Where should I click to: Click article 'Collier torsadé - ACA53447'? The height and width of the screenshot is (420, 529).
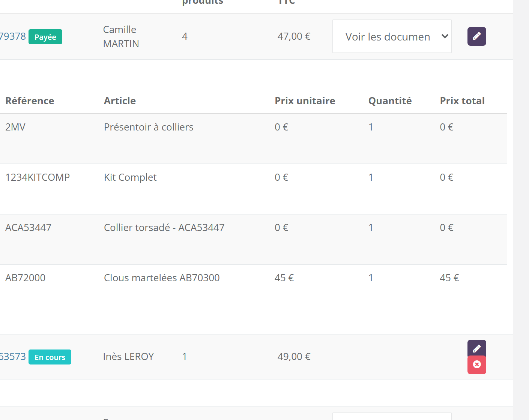click(164, 228)
